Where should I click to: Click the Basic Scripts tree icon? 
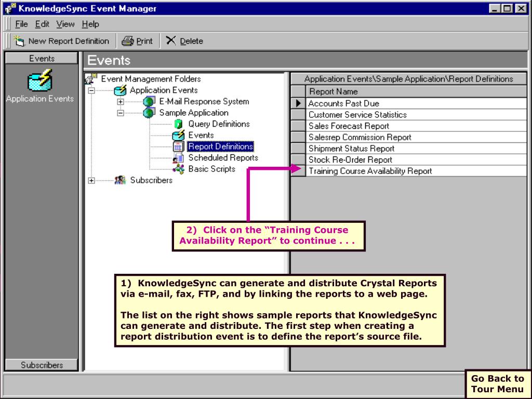(179, 169)
